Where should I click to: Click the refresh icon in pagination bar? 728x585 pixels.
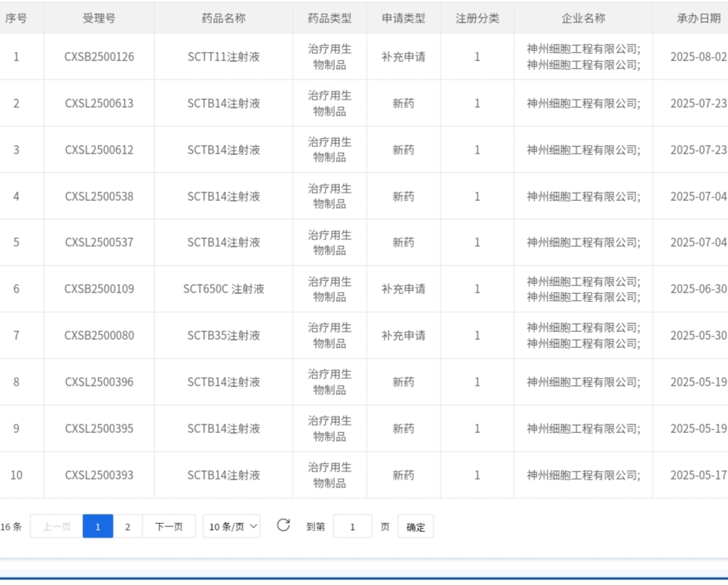point(283,525)
